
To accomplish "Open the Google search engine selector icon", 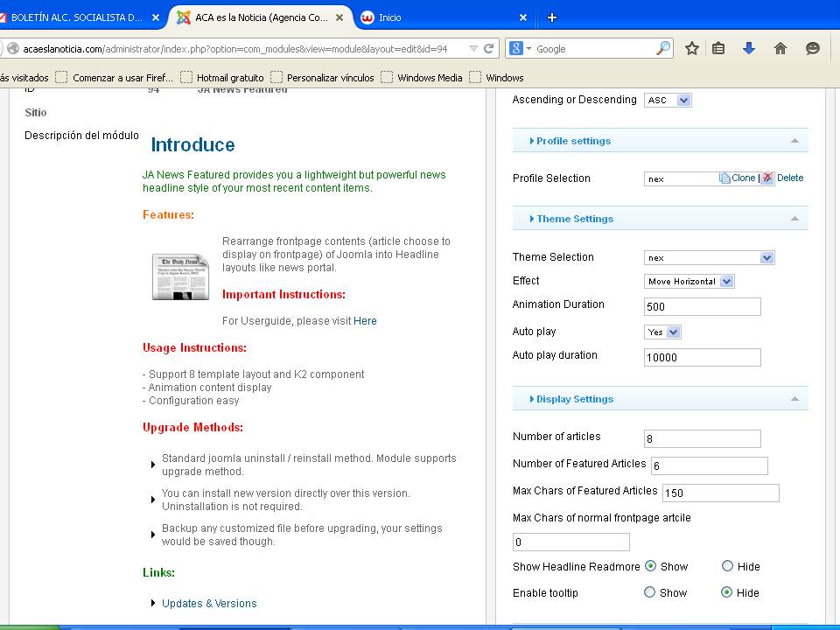I will [x=519, y=49].
